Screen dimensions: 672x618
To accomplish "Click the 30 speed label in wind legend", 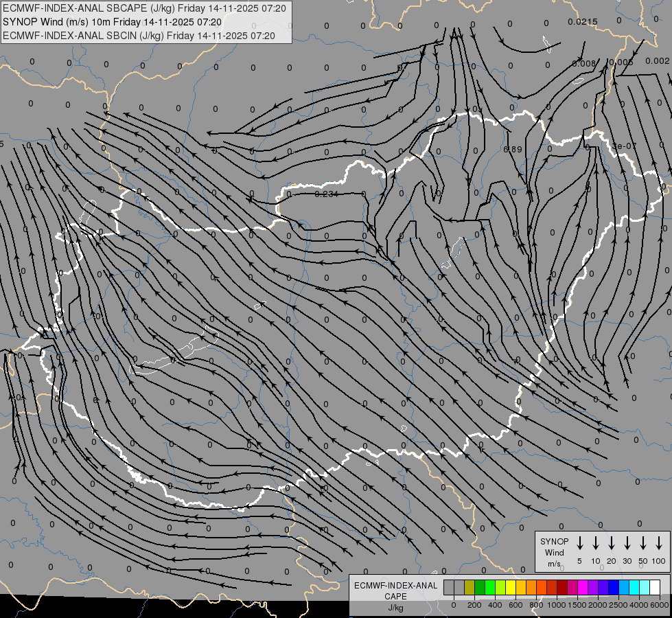I will 627,561.
